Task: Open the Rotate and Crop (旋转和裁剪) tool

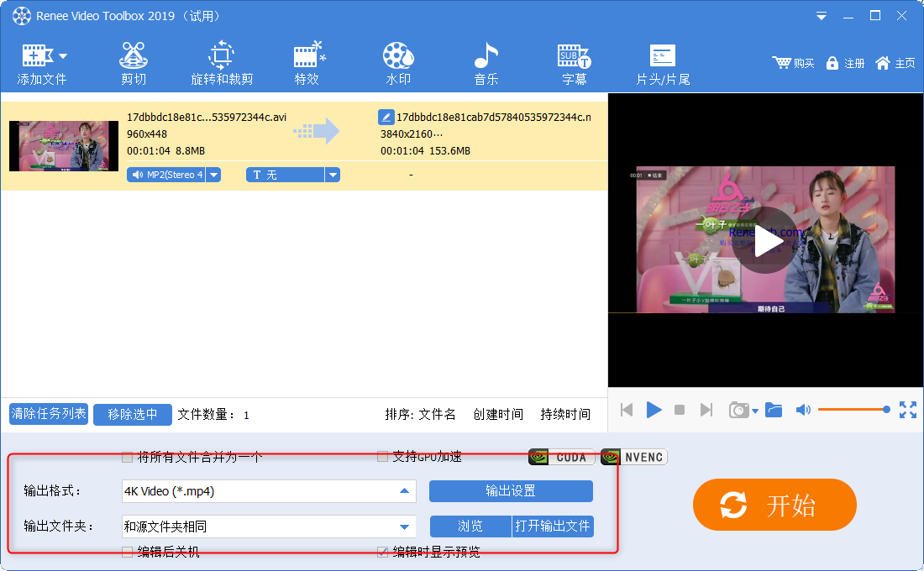Action: [x=222, y=63]
